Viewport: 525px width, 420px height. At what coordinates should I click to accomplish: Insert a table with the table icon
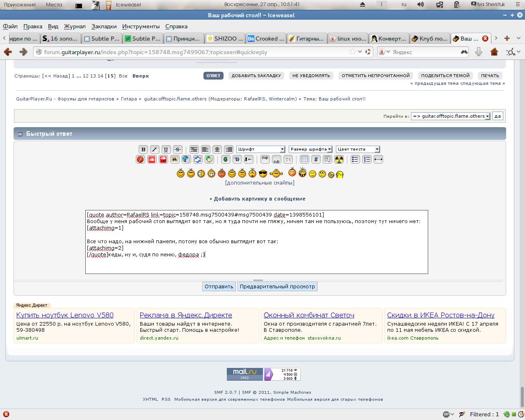tap(304, 160)
